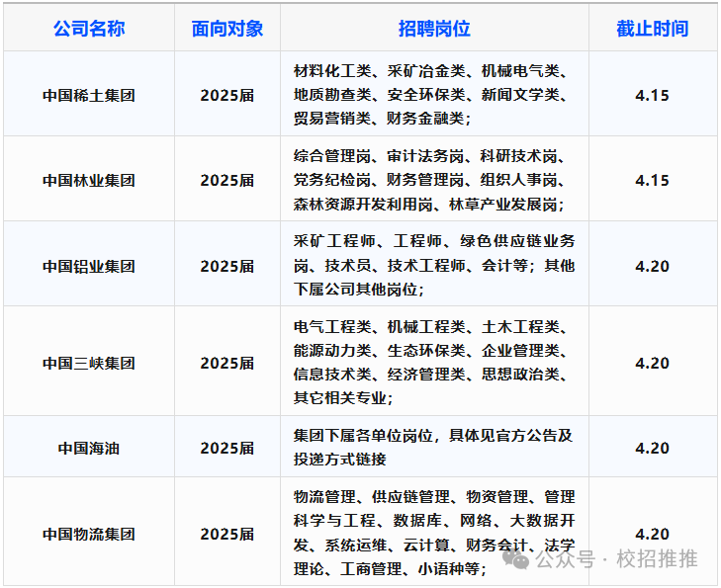Click 2025届 in the 中国三峡集团 row

click(227, 363)
